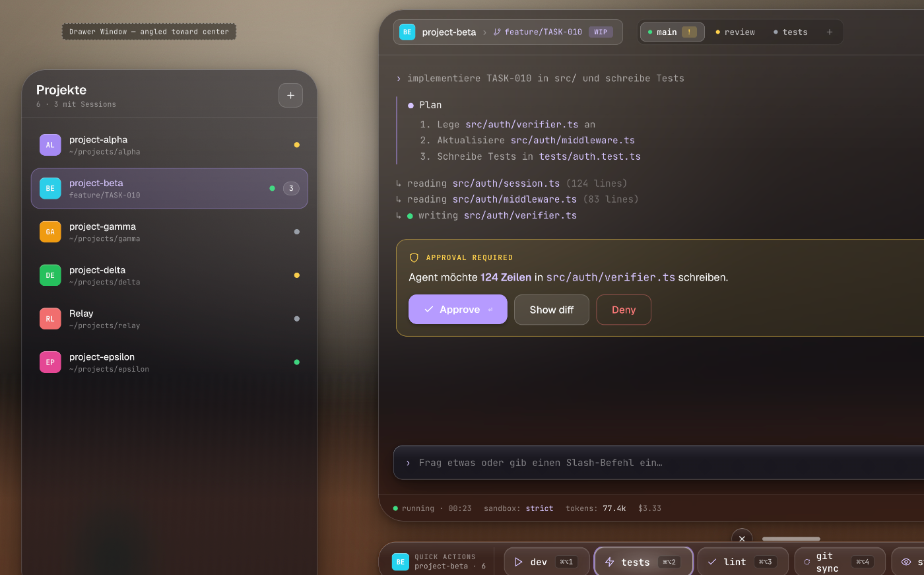
Task: Click the yellow status dot of project-alpha
Action: point(297,145)
